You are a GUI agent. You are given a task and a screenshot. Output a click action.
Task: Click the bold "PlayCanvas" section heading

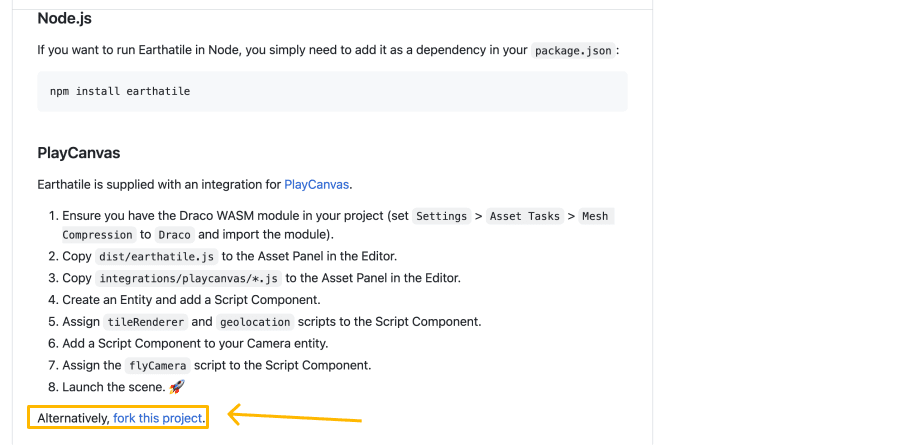coord(79,153)
